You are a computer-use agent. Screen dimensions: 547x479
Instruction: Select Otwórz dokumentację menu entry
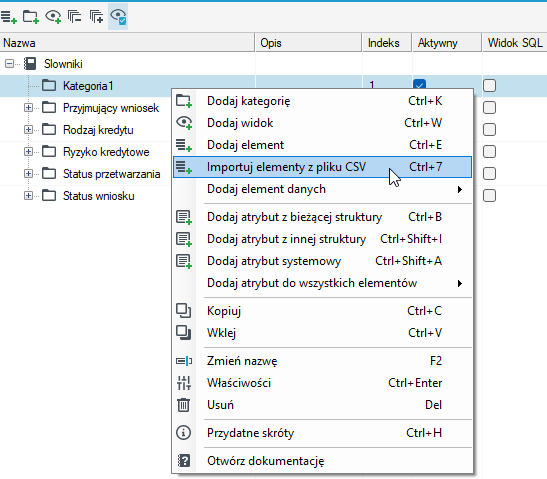pyautogui.click(x=322, y=461)
